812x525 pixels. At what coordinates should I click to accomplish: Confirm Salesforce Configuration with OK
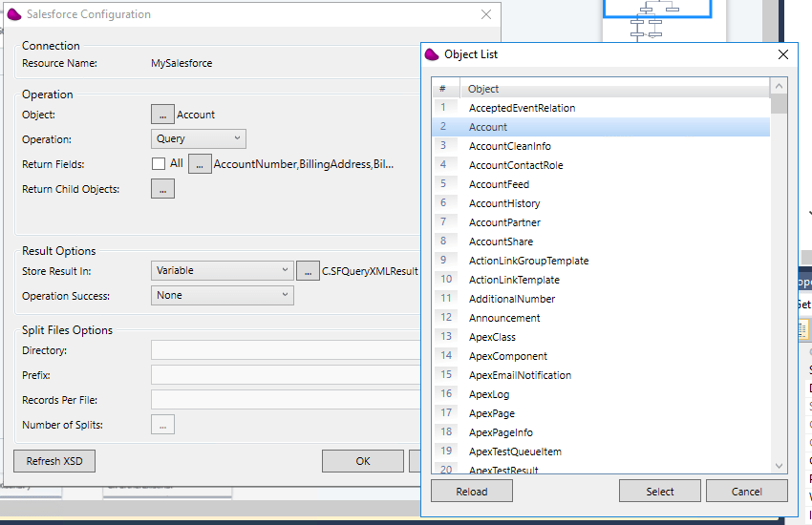pyautogui.click(x=363, y=461)
